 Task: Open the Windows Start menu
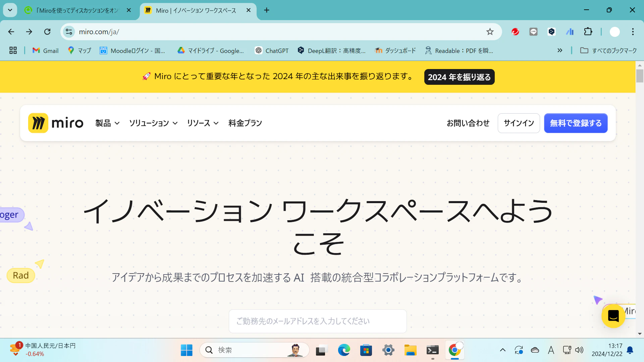click(x=186, y=350)
